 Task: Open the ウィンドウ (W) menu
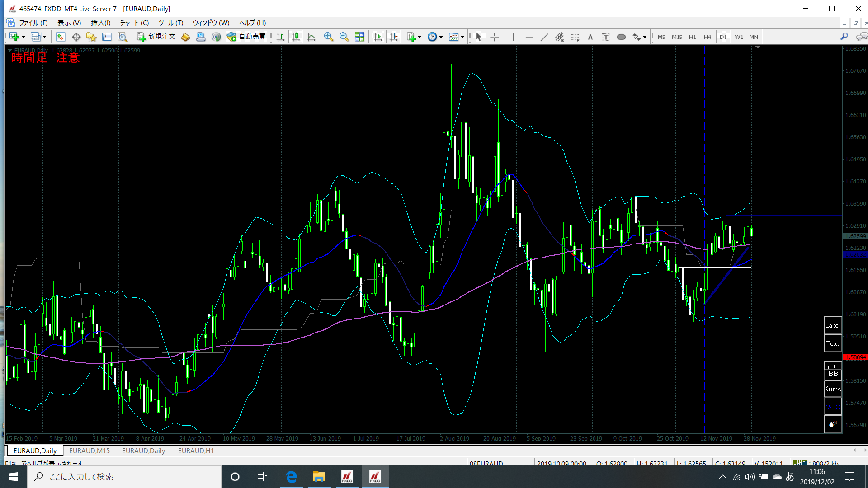click(x=211, y=23)
